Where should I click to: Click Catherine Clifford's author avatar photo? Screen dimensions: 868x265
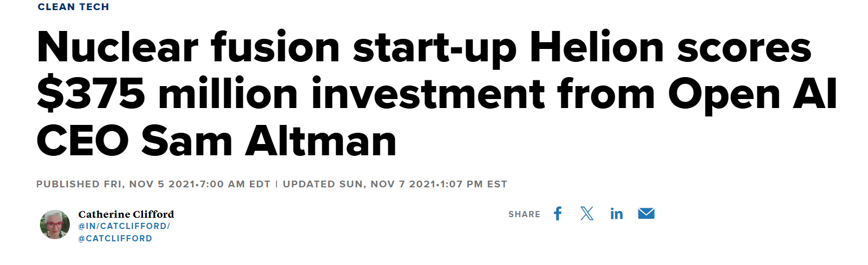click(55, 224)
